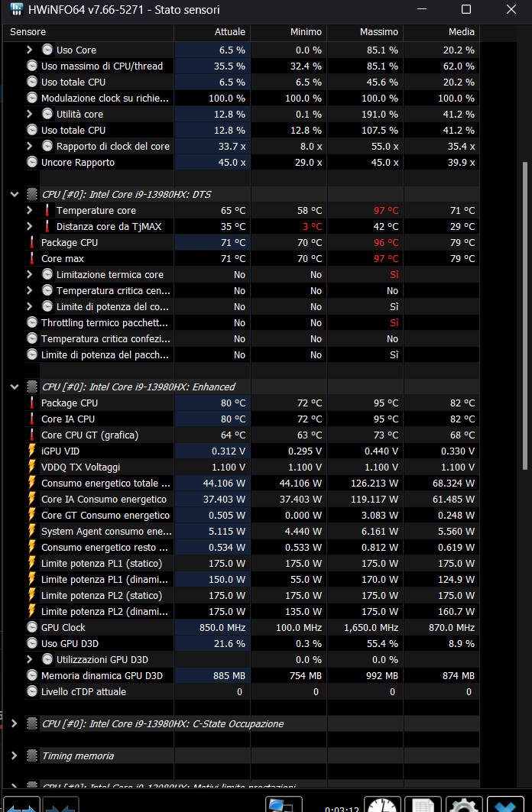Click the vertical scrollbar thumb
This screenshot has width=532, height=812.
click(524, 316)
